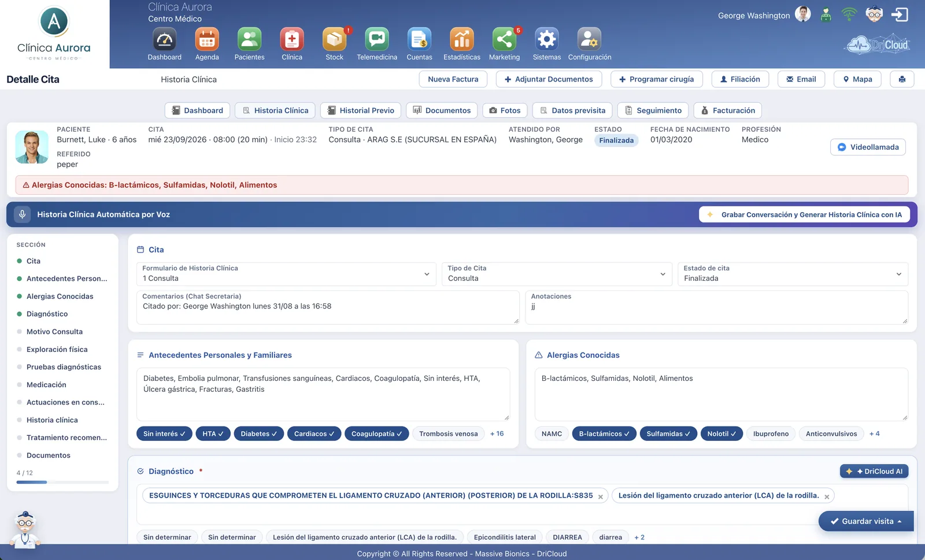Screen dimensions: 925x560
Task: Open the Guardar visita options arrow
Action: [900, 521]
